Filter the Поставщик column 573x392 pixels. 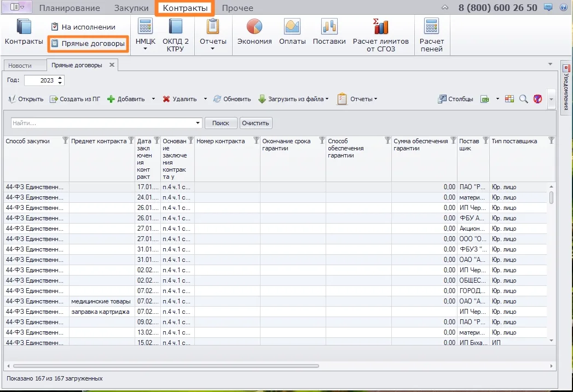pyautogui.click(x=485, y=141)
